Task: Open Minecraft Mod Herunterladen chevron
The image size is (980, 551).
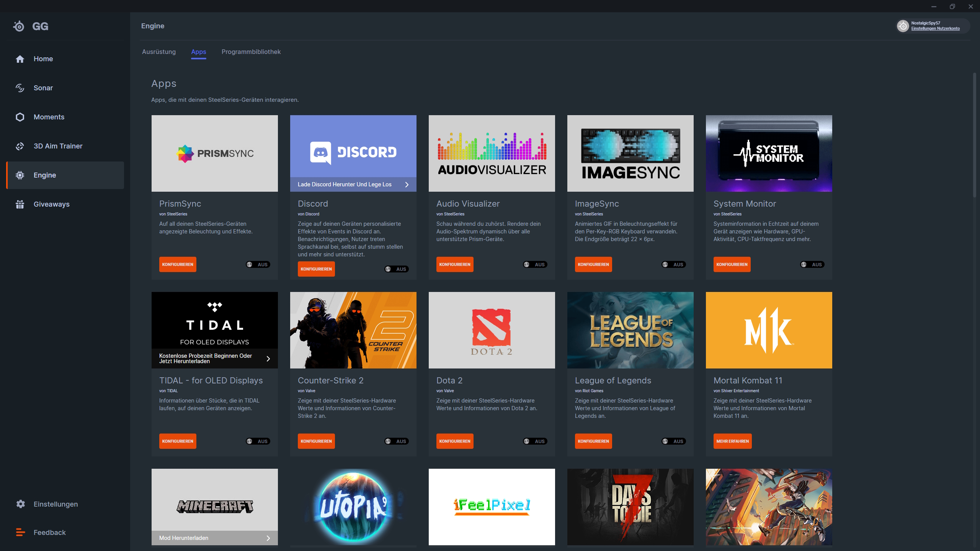Action: pos(268,538)
